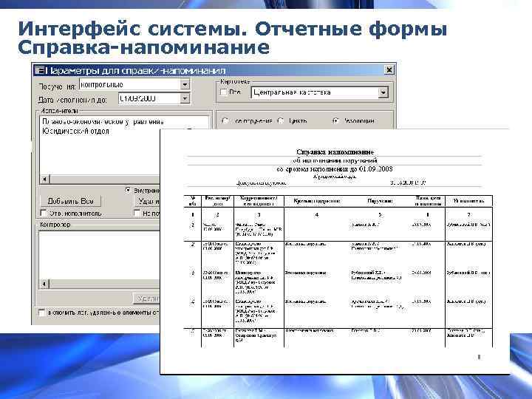Click the Поручение column header in report
532x399 pixels.
click(380, 201)
